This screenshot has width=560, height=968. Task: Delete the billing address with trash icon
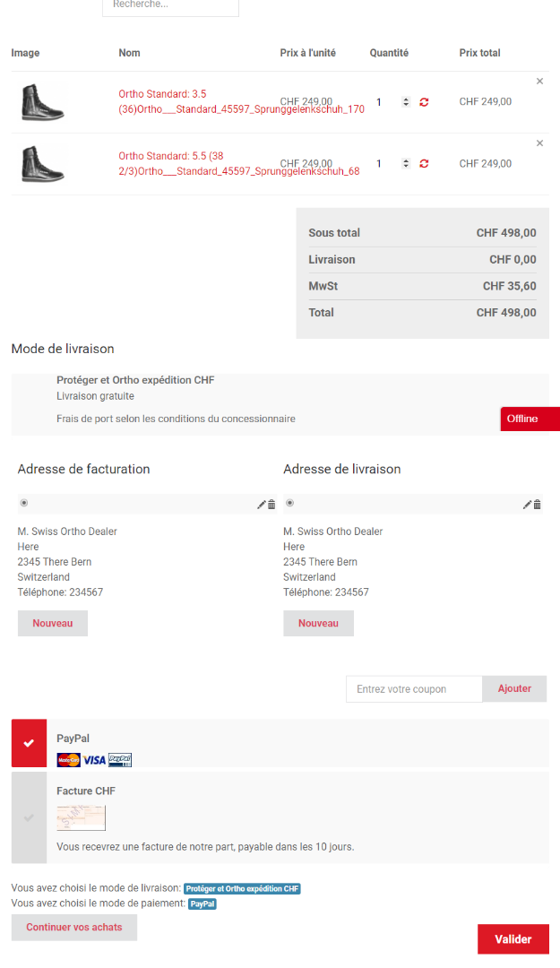[271, 505]
